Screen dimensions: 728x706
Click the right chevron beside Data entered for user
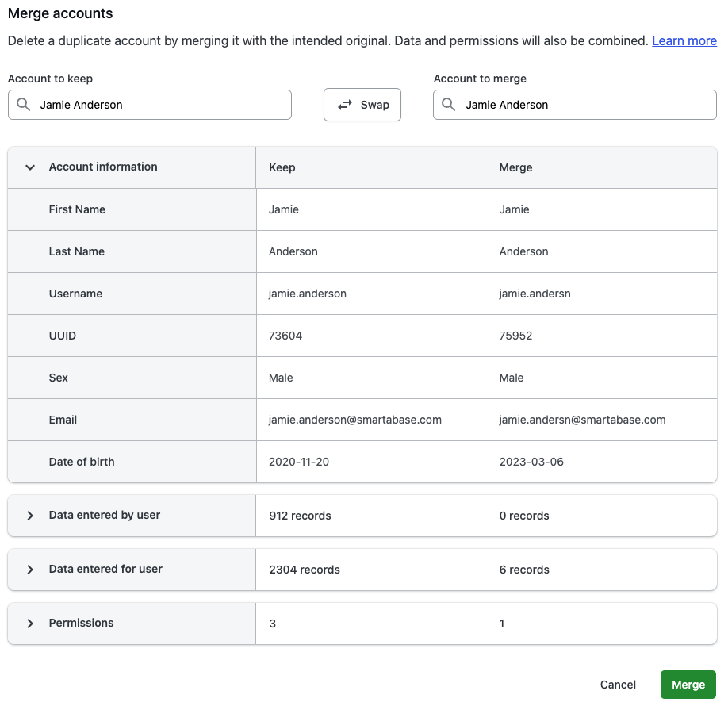point(29,569)
